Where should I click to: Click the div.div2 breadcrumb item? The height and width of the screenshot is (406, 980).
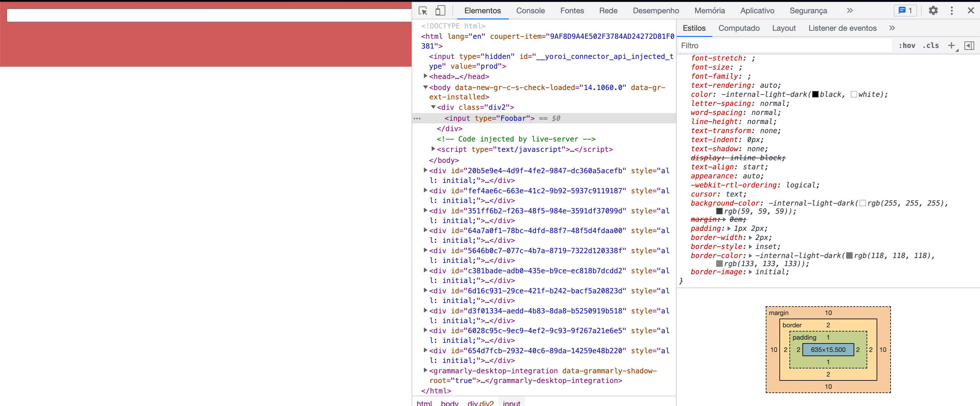pyautogui.click(x=480, y=403)
